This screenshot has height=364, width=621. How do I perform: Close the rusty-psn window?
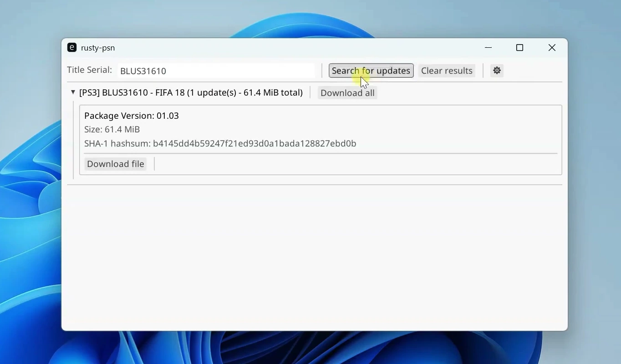pos(552,48)
